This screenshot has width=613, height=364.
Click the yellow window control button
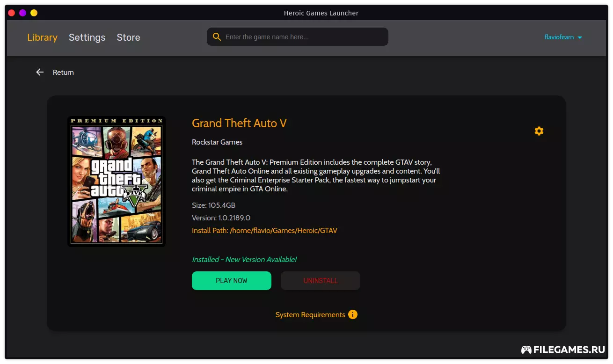coord(34,13)
